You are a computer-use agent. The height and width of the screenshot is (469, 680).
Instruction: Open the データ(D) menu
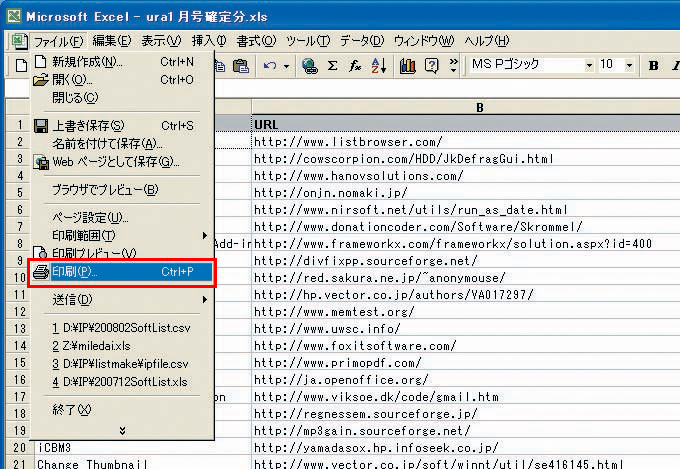(x=362, y=41)
